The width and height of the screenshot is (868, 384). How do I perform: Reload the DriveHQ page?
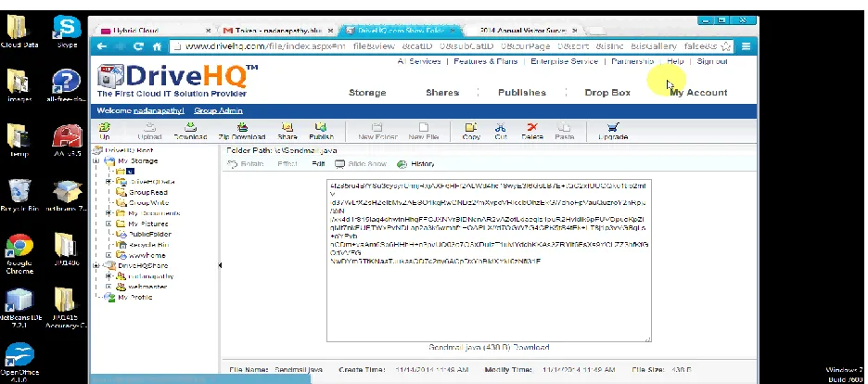tap(138, 46)
